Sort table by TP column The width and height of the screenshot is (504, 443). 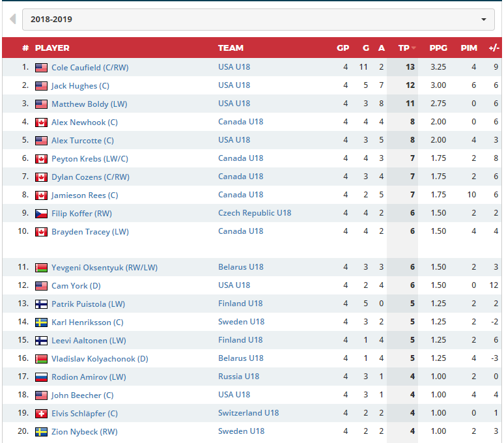[x=404, y=48]
